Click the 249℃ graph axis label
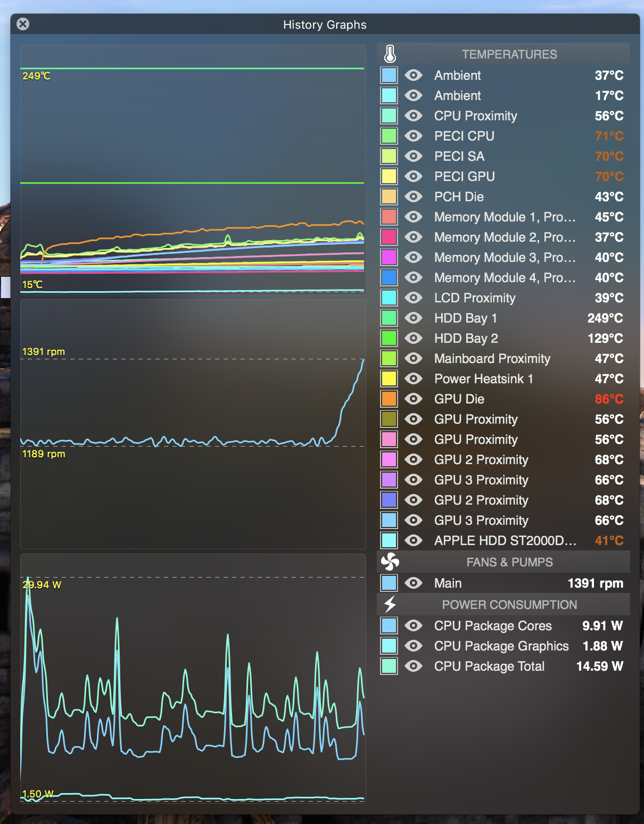The width and height of the screenshot is (644, 824). 36,76
